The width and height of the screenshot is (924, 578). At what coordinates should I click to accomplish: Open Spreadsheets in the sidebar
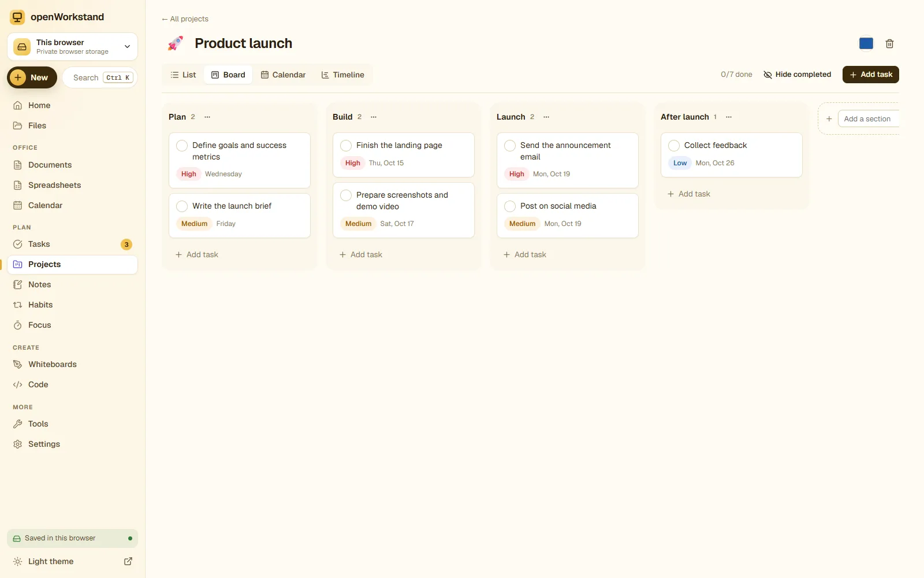[72, 185]
